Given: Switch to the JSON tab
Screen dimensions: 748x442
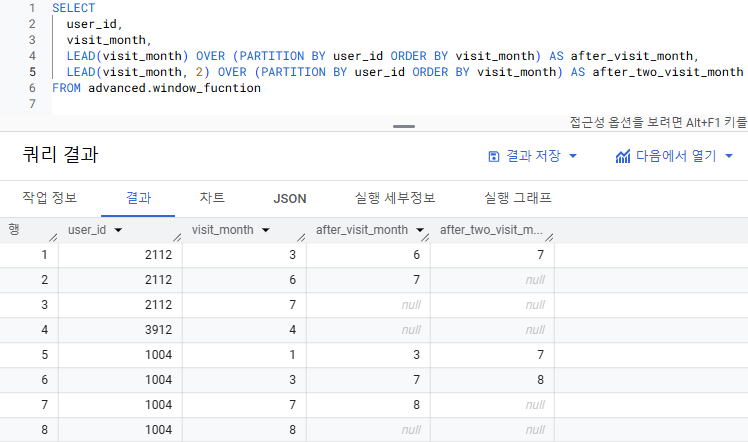Looking at the screenshot, I should (x=290, y=198).
